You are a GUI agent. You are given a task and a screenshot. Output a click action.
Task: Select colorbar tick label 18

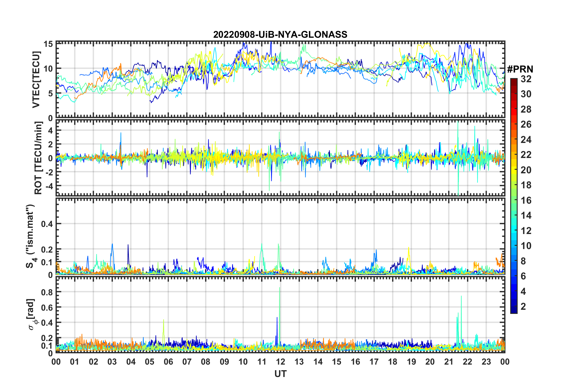coord(526,185)
